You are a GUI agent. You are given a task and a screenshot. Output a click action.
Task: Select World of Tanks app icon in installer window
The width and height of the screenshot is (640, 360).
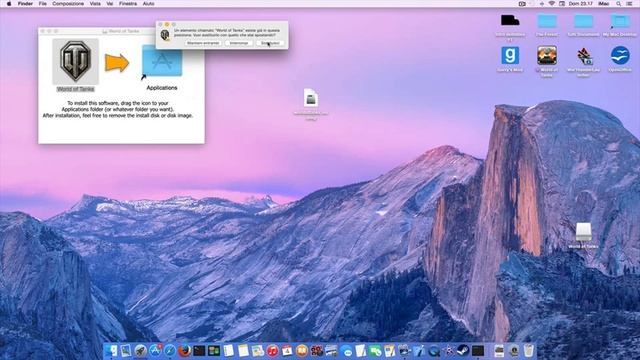click(76, 61)
